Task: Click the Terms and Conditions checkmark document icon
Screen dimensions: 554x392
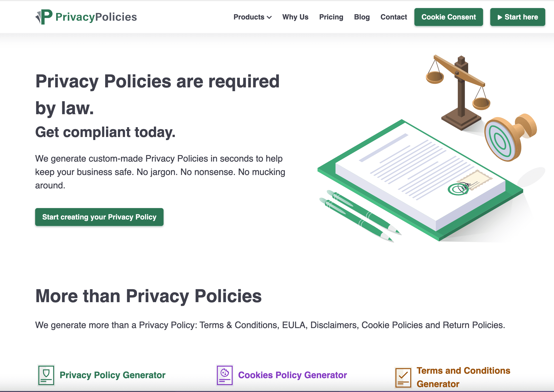Action: [x=403, y=377]
